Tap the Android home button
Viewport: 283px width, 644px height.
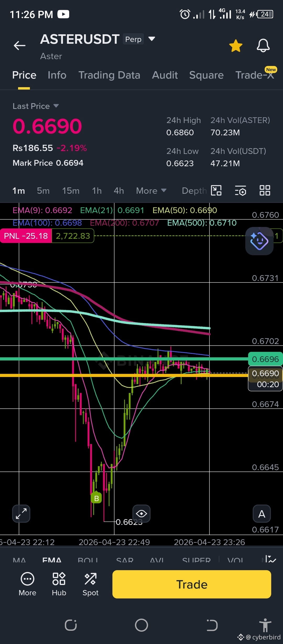pos(141,625)
